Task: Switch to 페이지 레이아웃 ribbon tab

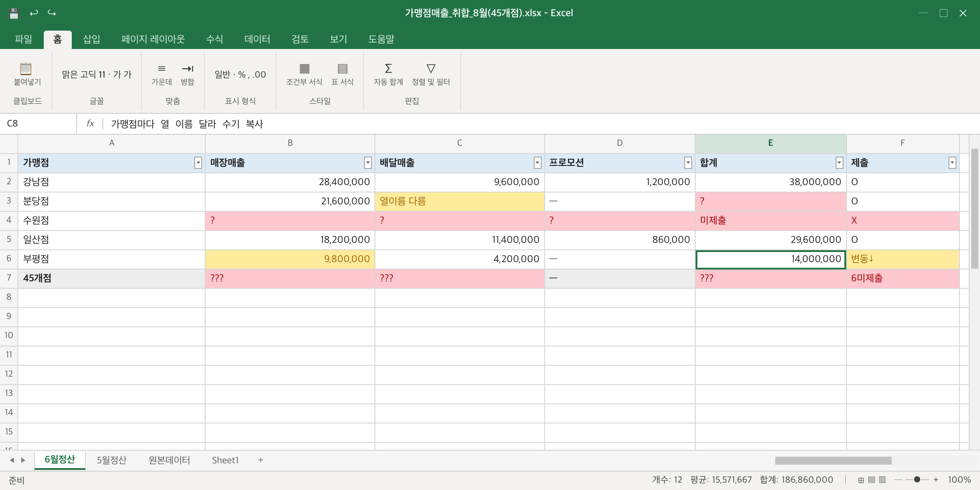Action: 153,39
